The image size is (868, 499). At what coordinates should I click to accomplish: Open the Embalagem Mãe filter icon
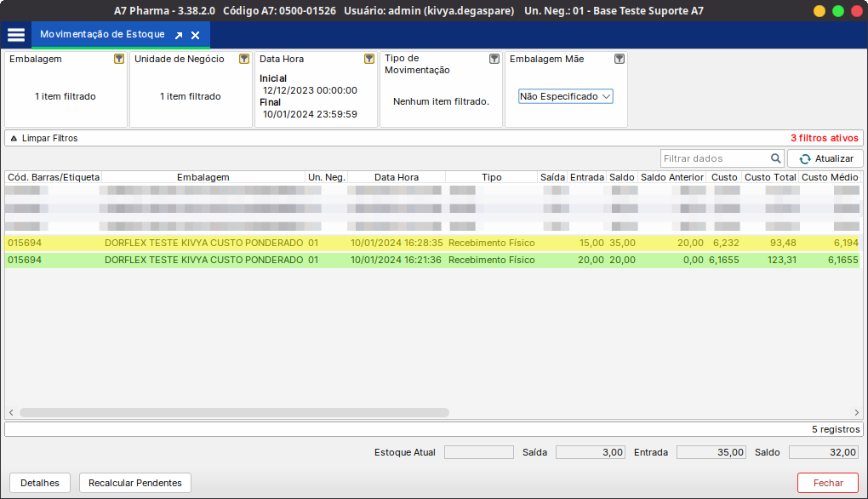[x=619, y=59]
